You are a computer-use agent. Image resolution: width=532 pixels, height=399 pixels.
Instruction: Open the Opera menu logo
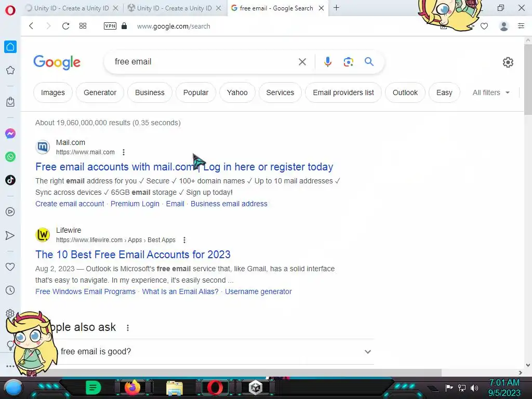tap(10, 10)
